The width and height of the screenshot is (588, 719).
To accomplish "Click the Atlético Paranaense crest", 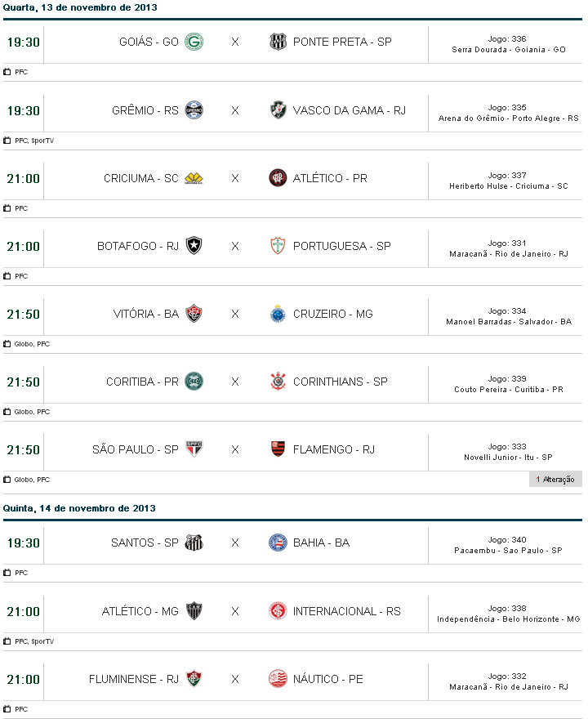I will tap(278, 178).
